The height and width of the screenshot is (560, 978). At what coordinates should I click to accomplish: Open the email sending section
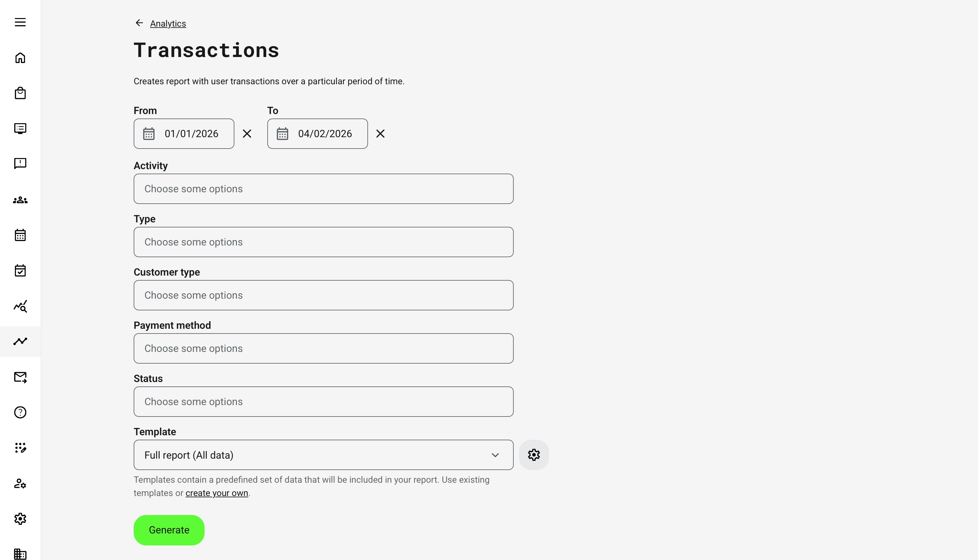coord(20,377)
